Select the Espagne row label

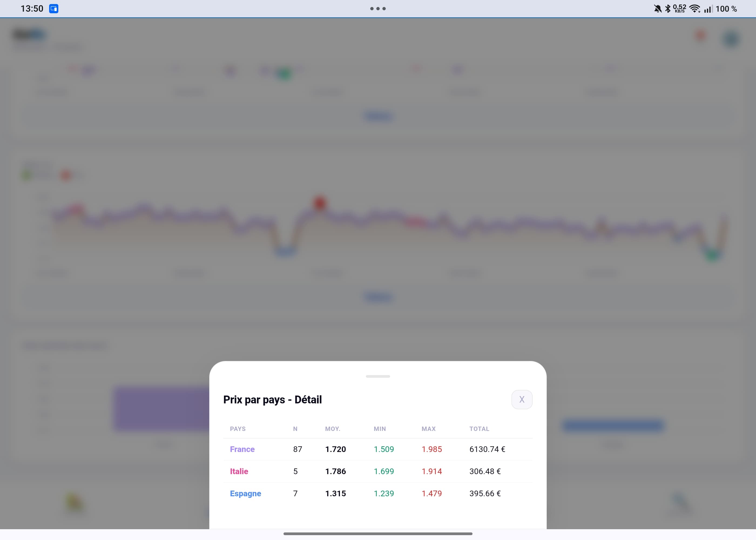[x=245, y=494]
